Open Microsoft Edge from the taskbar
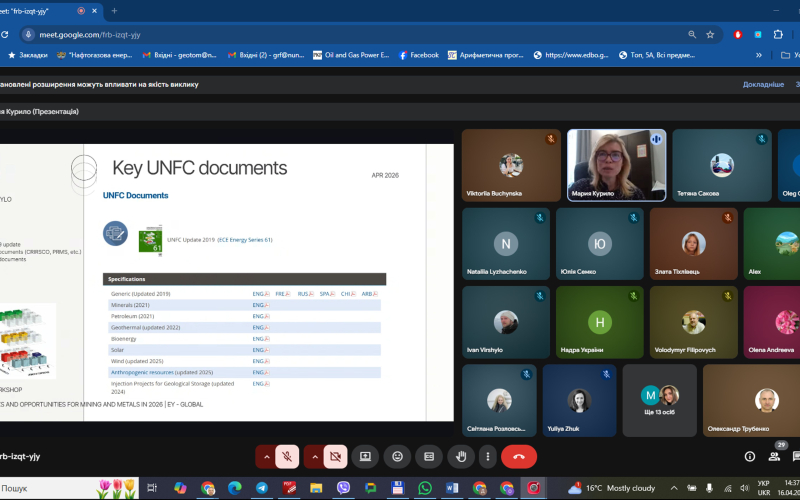The width and height of the screenshot is (800, 500). point(235,488)
